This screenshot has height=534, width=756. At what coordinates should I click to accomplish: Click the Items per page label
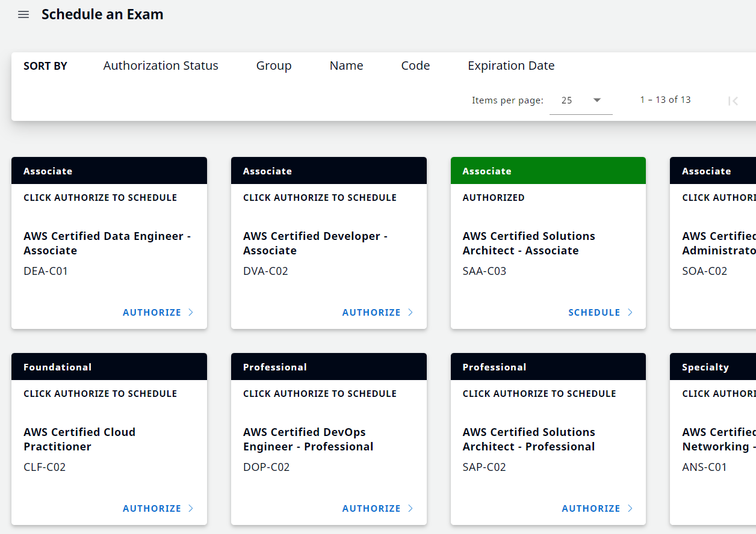[x=507, y=100]
